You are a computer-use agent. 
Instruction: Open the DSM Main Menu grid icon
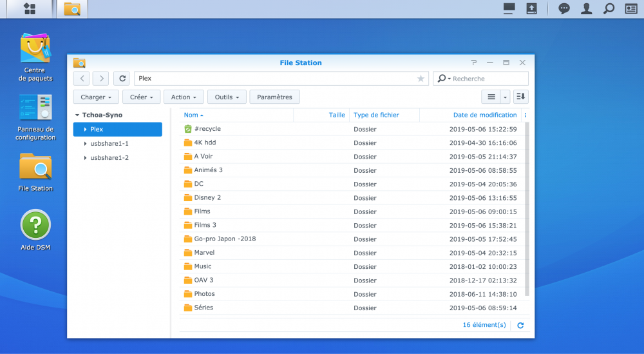29,9
